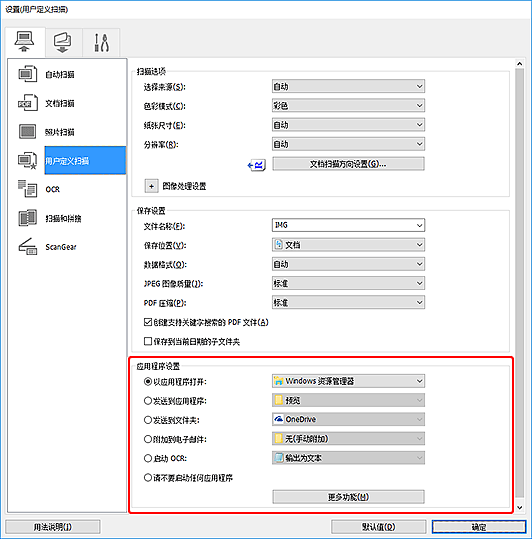Select 自动扫描 in the list
The width and height of the screenshot is (532, 539).
[60, 74]
